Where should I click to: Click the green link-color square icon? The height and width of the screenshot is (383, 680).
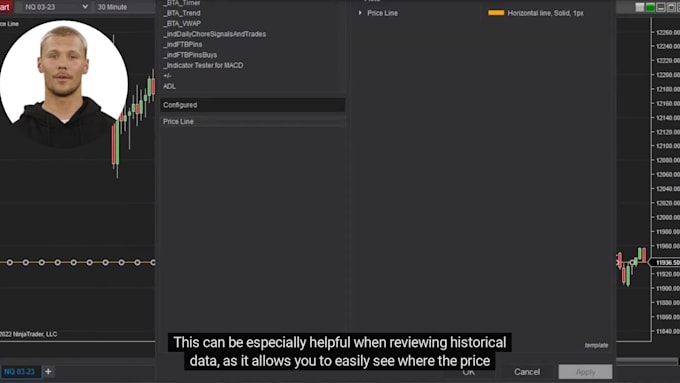click(650, 7)
